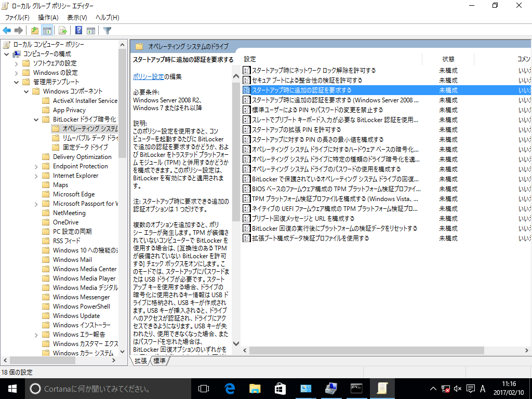Click the Forward arrow in the toolbar
Viewport: 532px width, 399px height.
pyautogui.click(x=19, y=31)
